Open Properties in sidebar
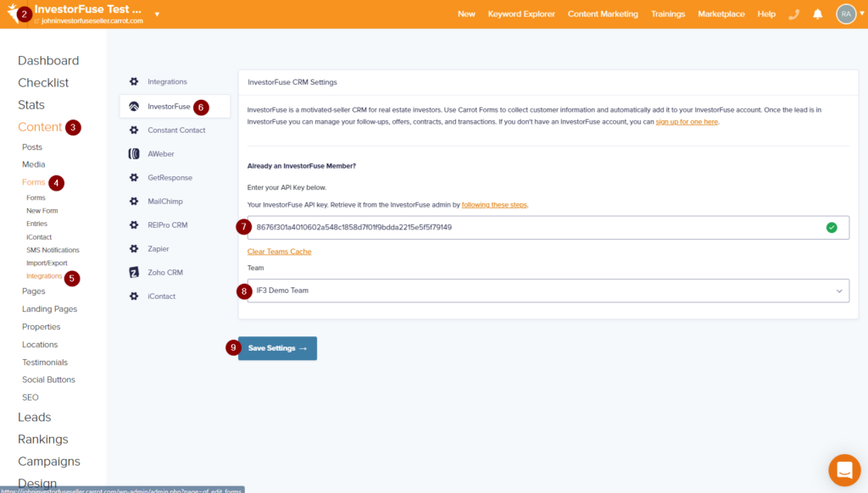 pyautogui.click(x=41, y=327)
